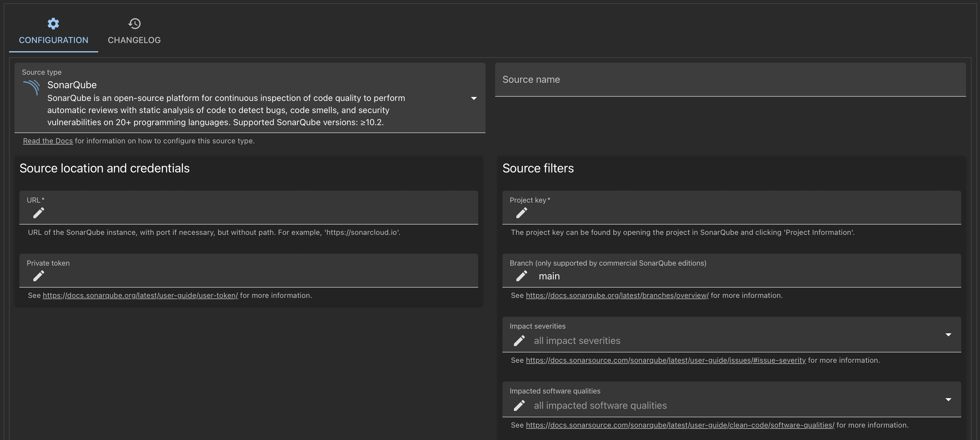Viewport: 980px width, 440px height.
Task: Click the project key help text
Action: (x=682, y=232)
